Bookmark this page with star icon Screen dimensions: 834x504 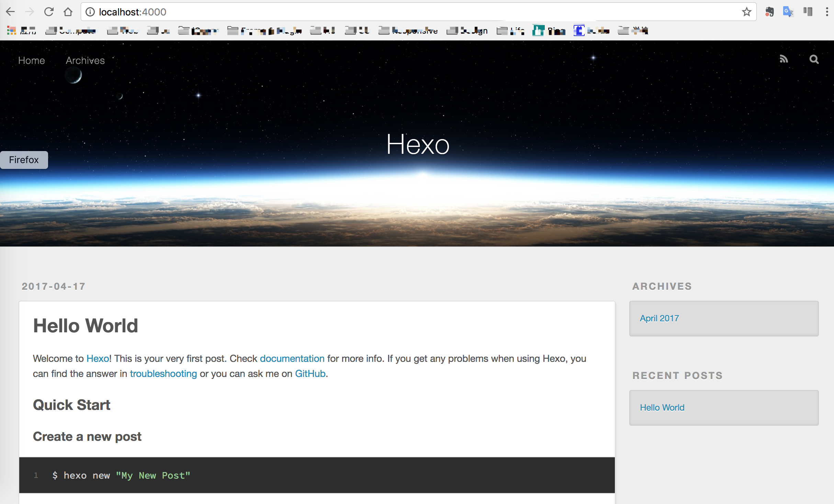point(746,12)
